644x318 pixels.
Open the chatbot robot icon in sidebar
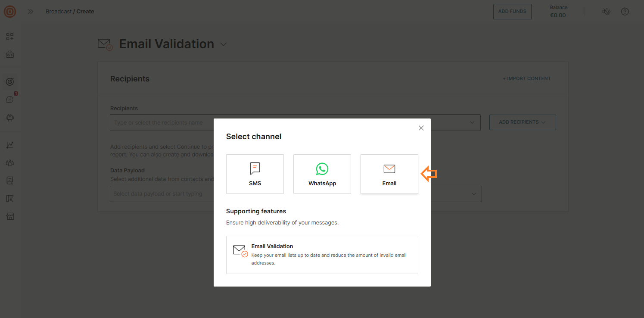pyautogui.click(x=10, y=117)
